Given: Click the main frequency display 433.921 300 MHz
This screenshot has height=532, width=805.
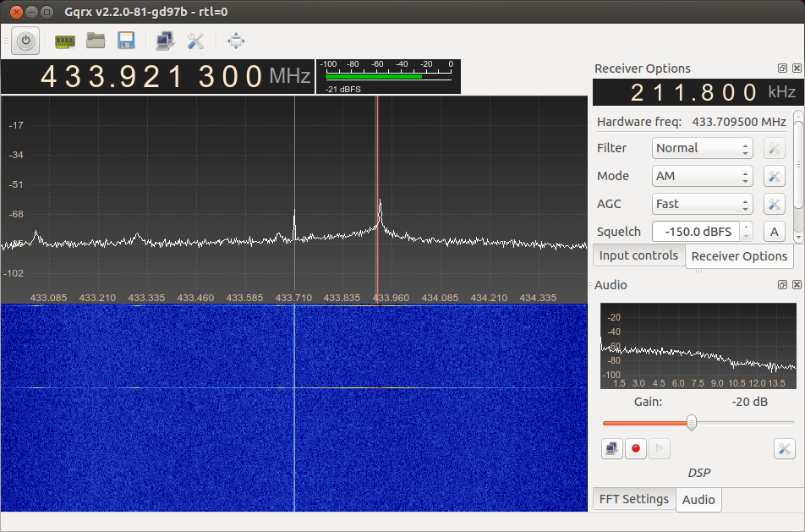Looking at the screenshot, I should (x=157, y=76).
